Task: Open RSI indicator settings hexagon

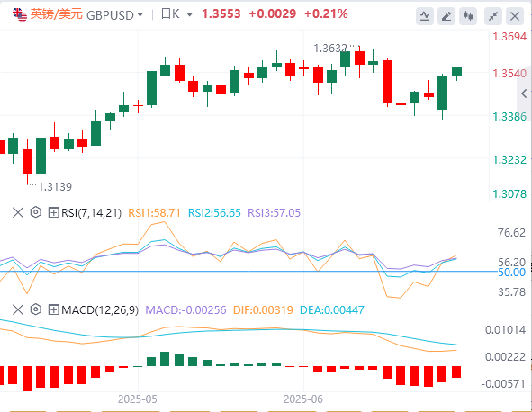Action: point(36,212)
